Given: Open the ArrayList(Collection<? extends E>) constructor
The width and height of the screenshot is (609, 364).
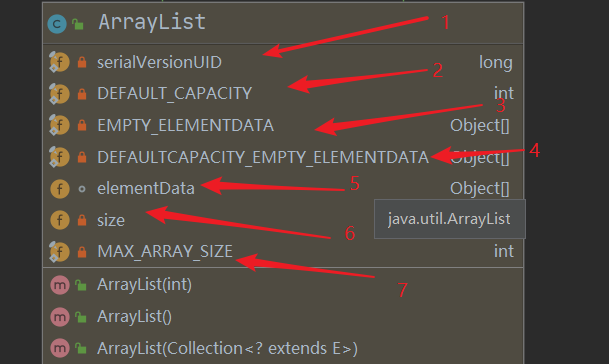Looking at the screenshot, I should point(227,348).
